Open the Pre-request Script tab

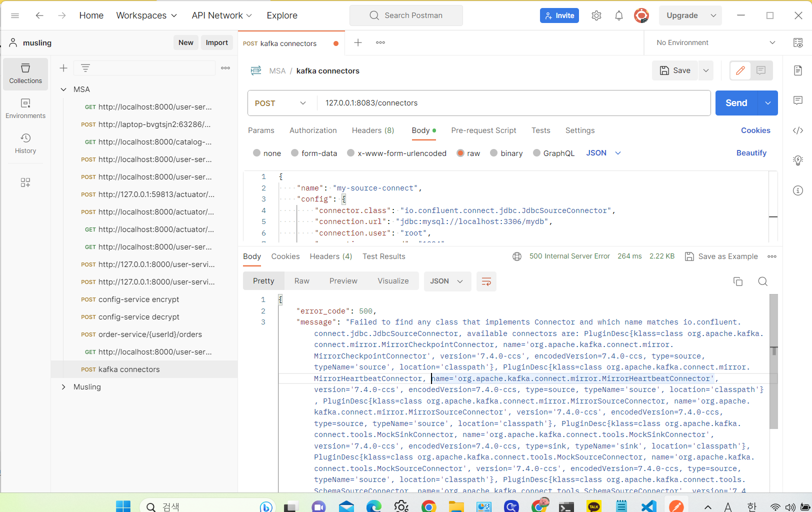(483, 130)
